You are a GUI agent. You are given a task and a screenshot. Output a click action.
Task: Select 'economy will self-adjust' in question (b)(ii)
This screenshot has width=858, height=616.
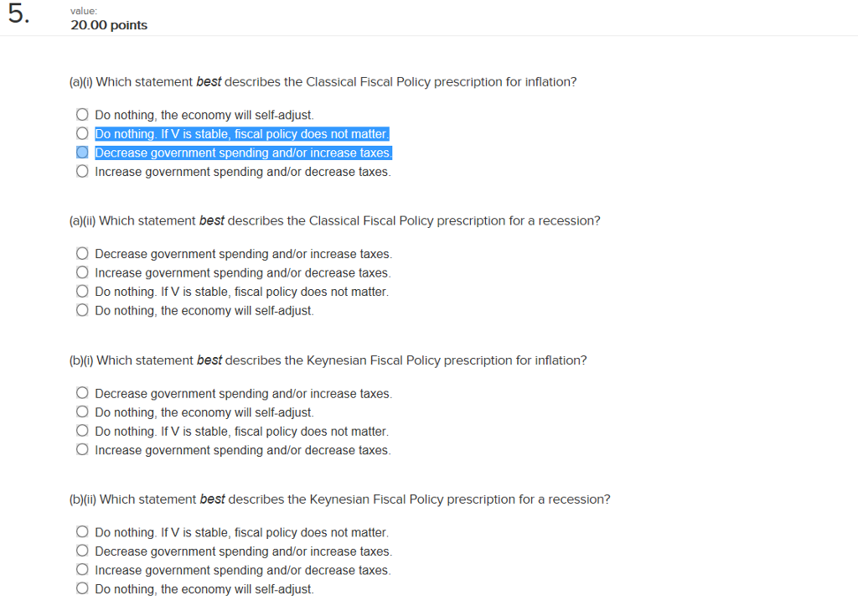82,589
